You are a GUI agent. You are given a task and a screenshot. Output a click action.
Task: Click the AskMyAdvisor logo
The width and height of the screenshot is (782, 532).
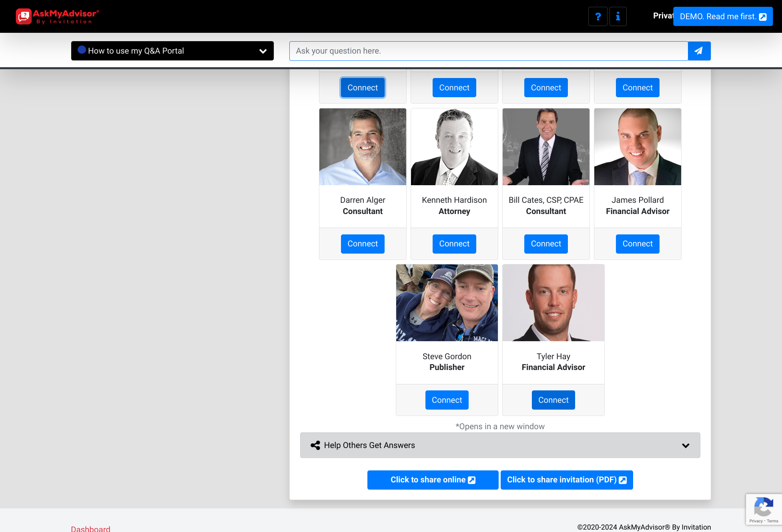click(x=58, y=16)
